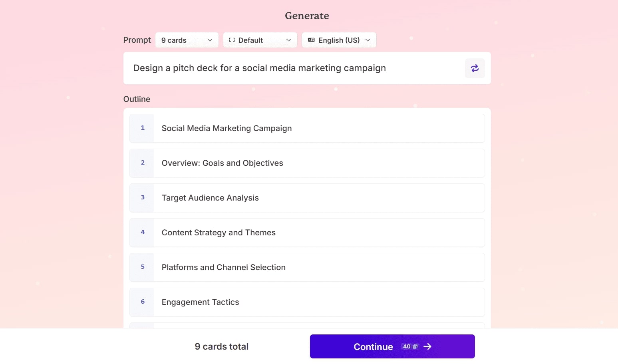Open the English (US) language dropdown

(x=339, y=40)
